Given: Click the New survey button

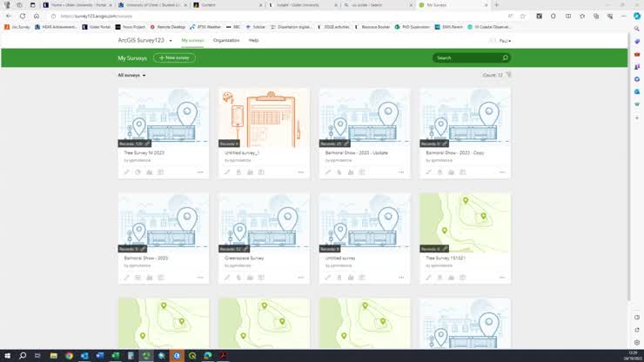Looking at the screenshot, I should 174,57.
